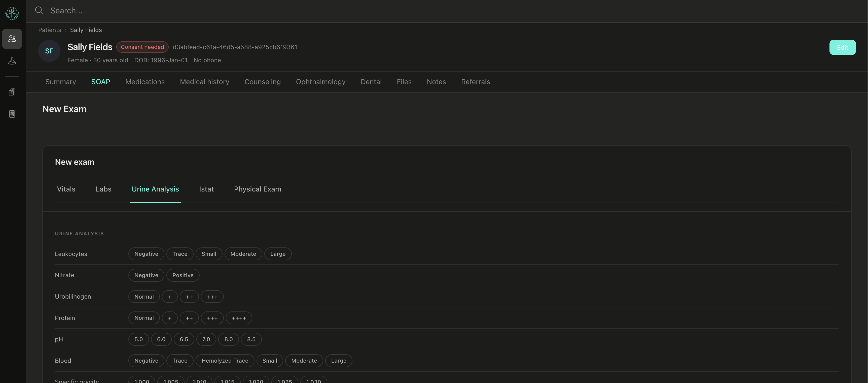Select Trace for Leukocytes
Image resolution: width=868 pixels, height=383 pixels.
tap(180, 254)
